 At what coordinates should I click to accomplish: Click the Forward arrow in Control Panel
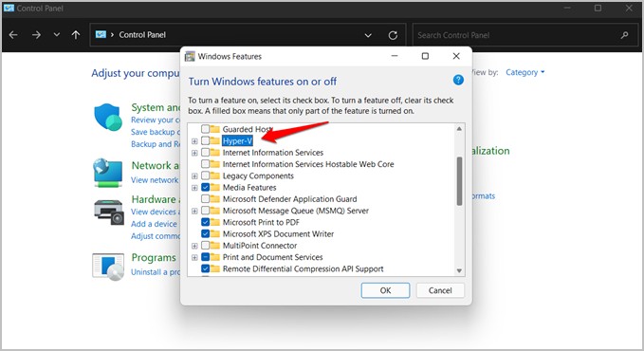tap(36, 35)
